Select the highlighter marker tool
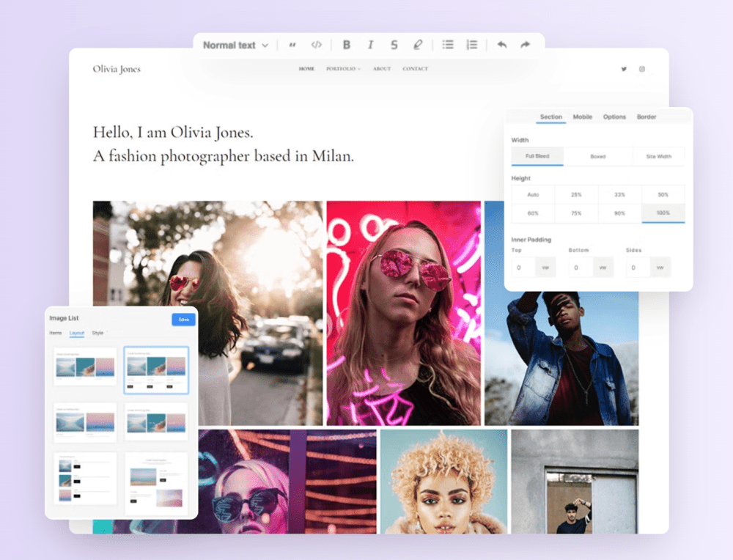Screen dimensions: 733x560 tap(418, 45)
